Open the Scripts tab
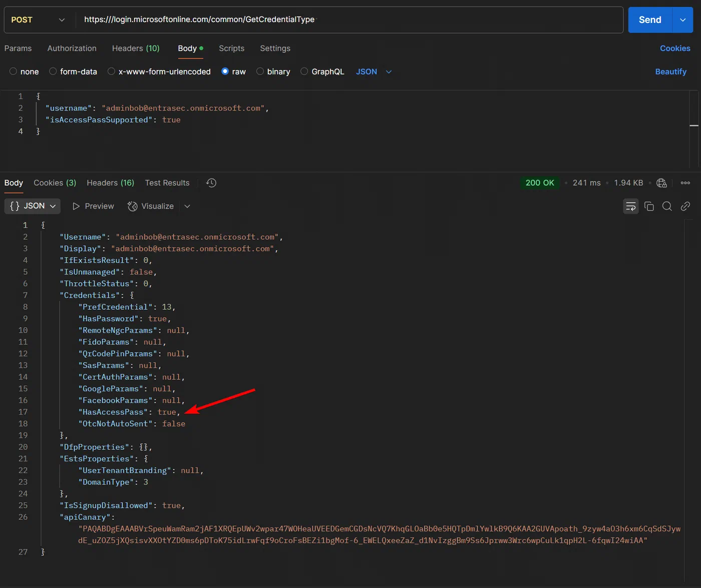 [231, 48]
